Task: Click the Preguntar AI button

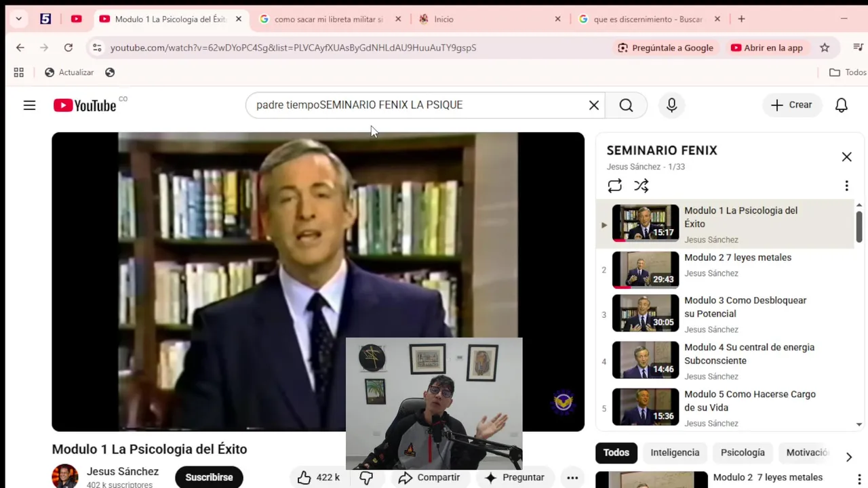Action: point(515,478)
